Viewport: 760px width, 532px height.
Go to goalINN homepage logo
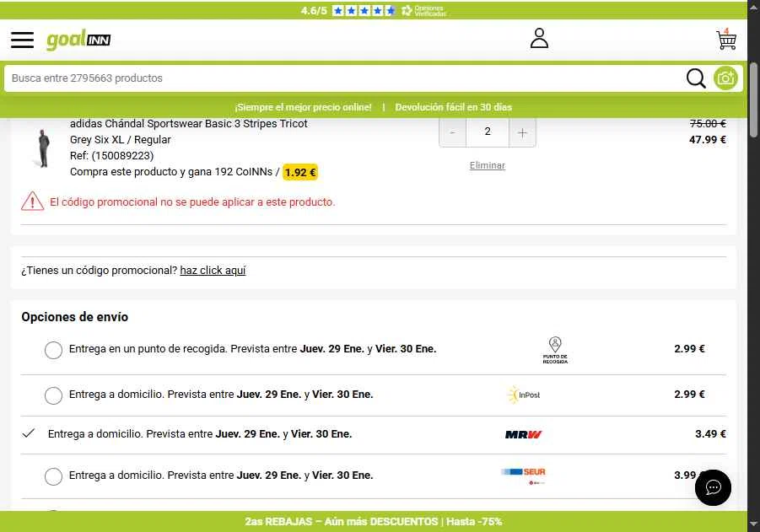[78, 40]
